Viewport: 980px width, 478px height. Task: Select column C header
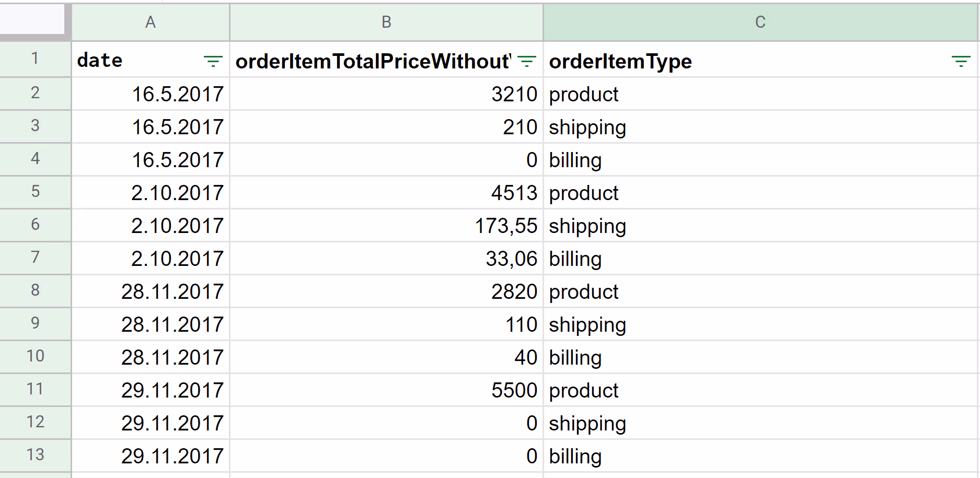pos(760,22)
